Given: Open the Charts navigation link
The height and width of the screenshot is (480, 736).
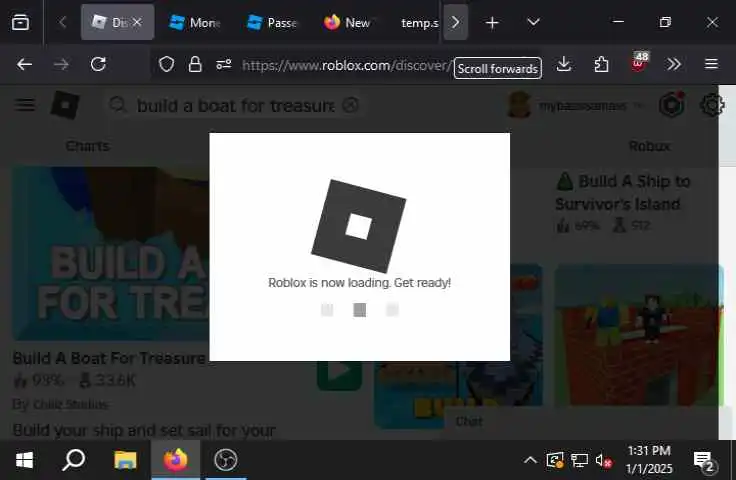Looking at the screenshot, I should click(88, 146).
